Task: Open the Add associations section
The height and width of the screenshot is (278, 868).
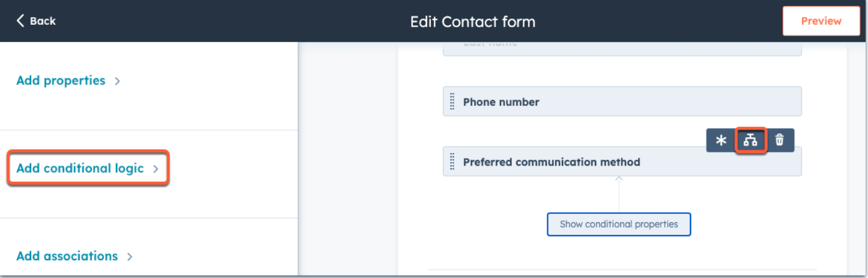Action: tap(67, 256)
